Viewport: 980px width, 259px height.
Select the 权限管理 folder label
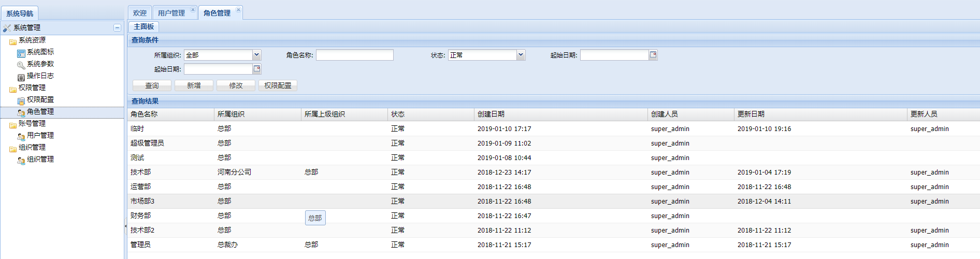pos(32,88)
